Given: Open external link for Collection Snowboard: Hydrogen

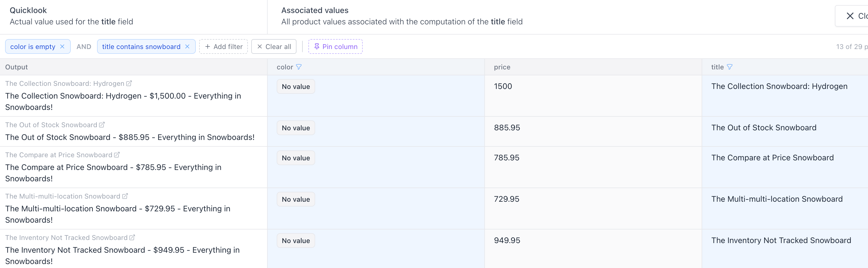Looking at the screenshot, I should point(129,83).
